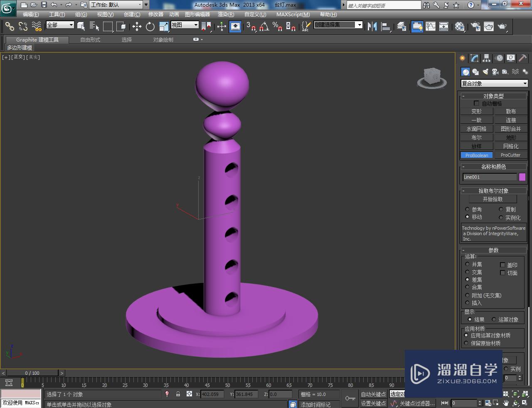Screen dimensions: 532x408
Task: Select the 并集 operation radio button
Action: [x=467, y=264]
